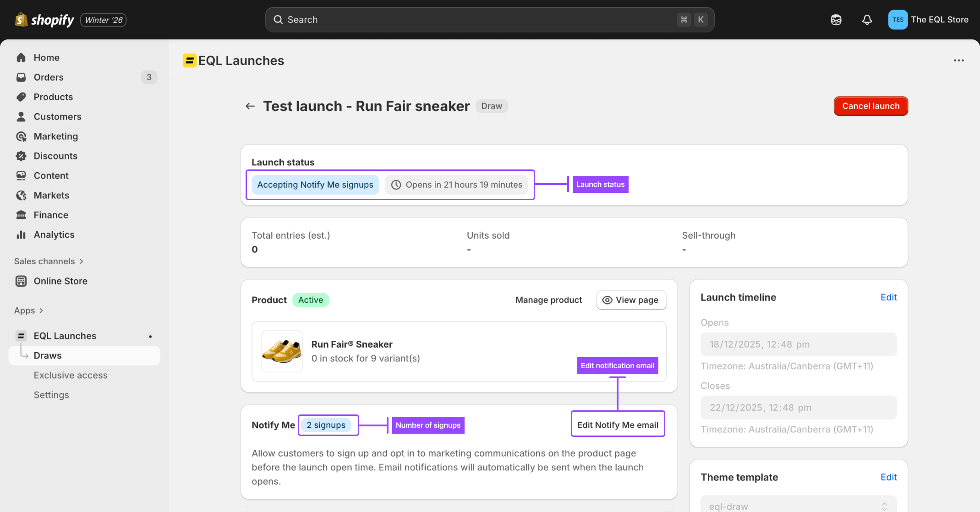Click Opens in 21 hours 19 minutes badge
This screenshot has height=512, width=980.
pyautogui.click(x=457, y=185)
